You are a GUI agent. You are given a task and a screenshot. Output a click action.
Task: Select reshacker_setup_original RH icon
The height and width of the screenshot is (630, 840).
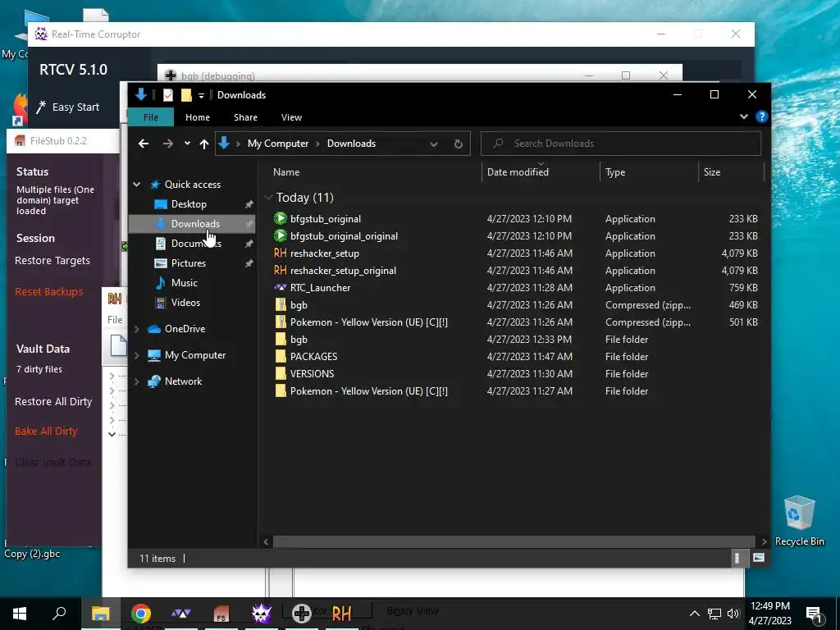(x=281, y=270)
